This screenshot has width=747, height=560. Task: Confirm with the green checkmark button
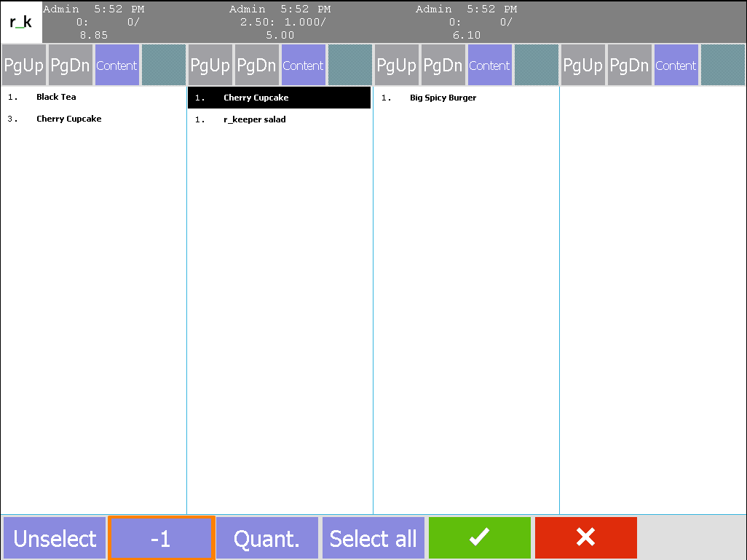[479, 537]
